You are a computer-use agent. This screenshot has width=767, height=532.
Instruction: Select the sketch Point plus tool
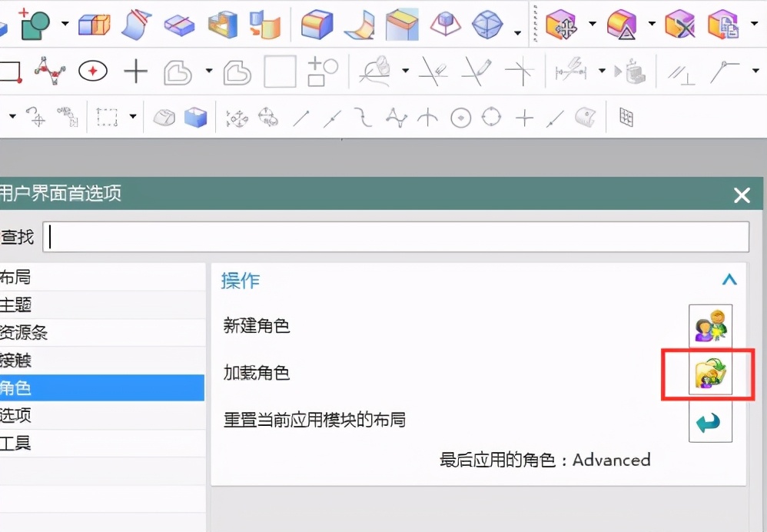pos(135,71)
